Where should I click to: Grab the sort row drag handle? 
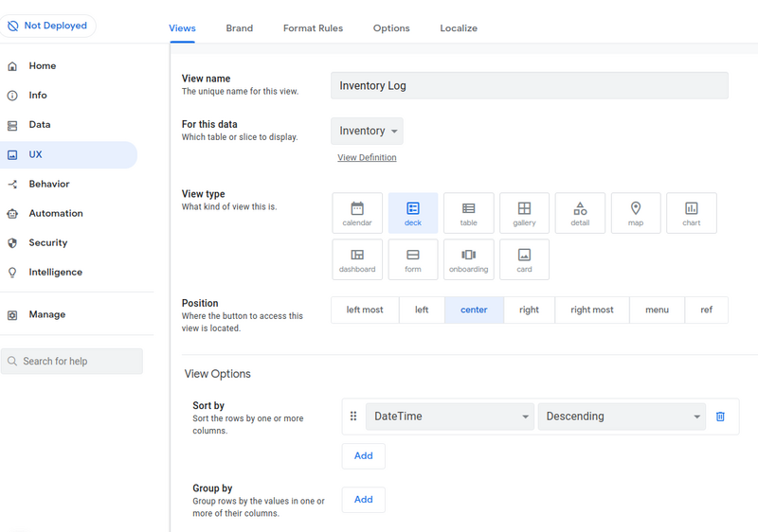pyautogui.click(x=353, y=417)
